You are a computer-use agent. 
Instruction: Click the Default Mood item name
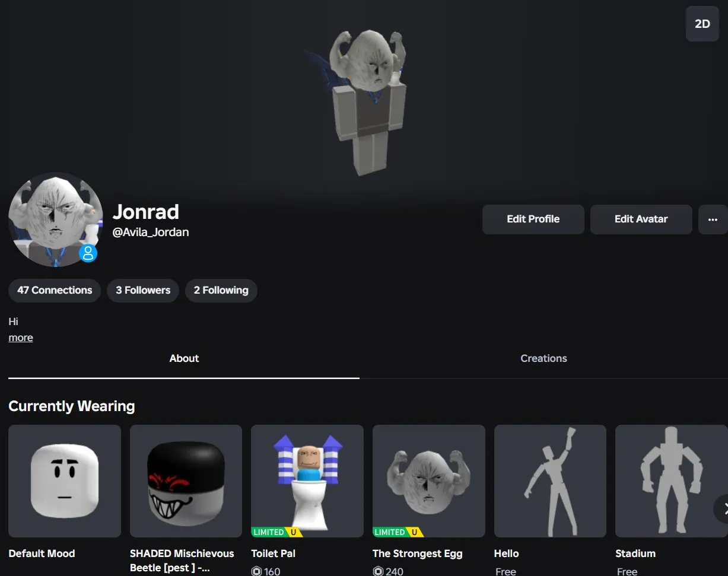42,553
